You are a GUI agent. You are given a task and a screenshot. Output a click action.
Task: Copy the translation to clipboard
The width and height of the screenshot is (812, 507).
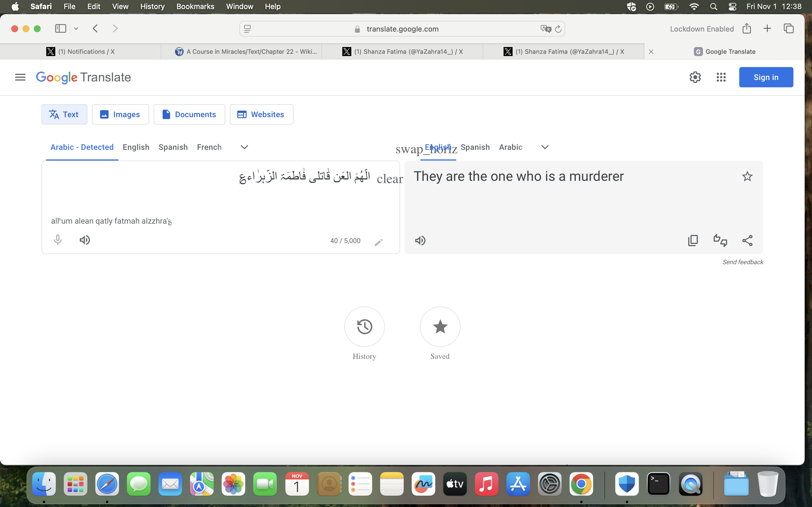(693, 241)
